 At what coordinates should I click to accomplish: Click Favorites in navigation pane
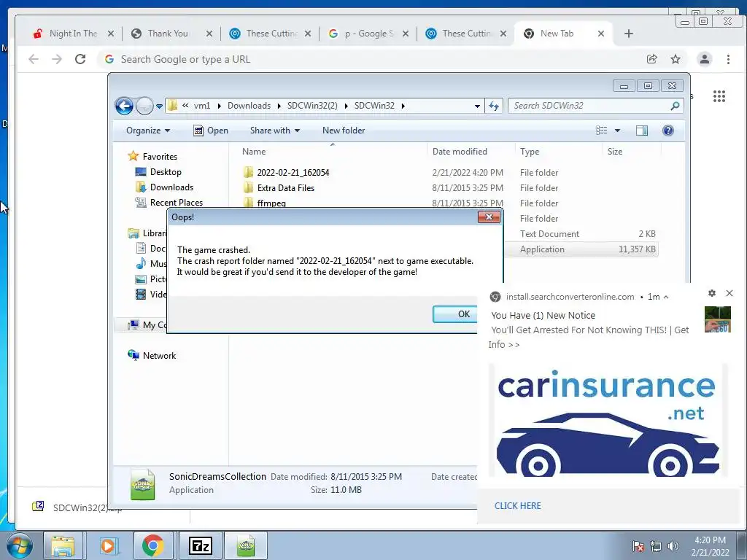pyautogui.click(x=160, y=157)
